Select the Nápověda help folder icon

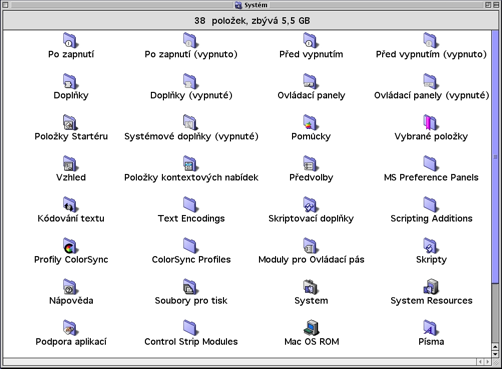pos(70,287)
